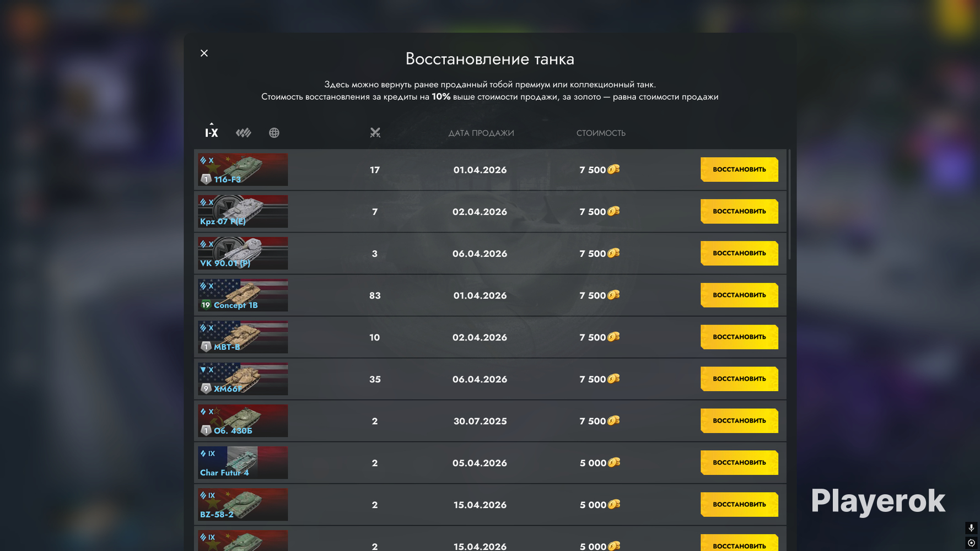The width and height of the screenshot is (980, 551).
Task: Sort by СТОИМОСТЬ column header
Action: click(601, 133)
